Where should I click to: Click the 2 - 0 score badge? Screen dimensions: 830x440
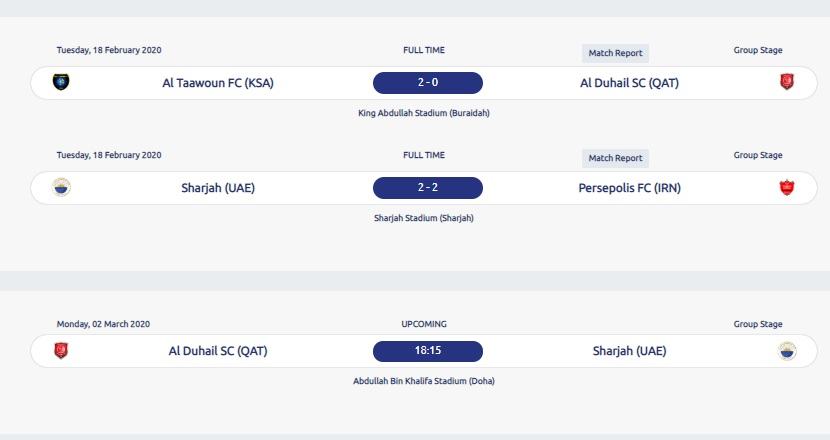[x=428, y=83]
